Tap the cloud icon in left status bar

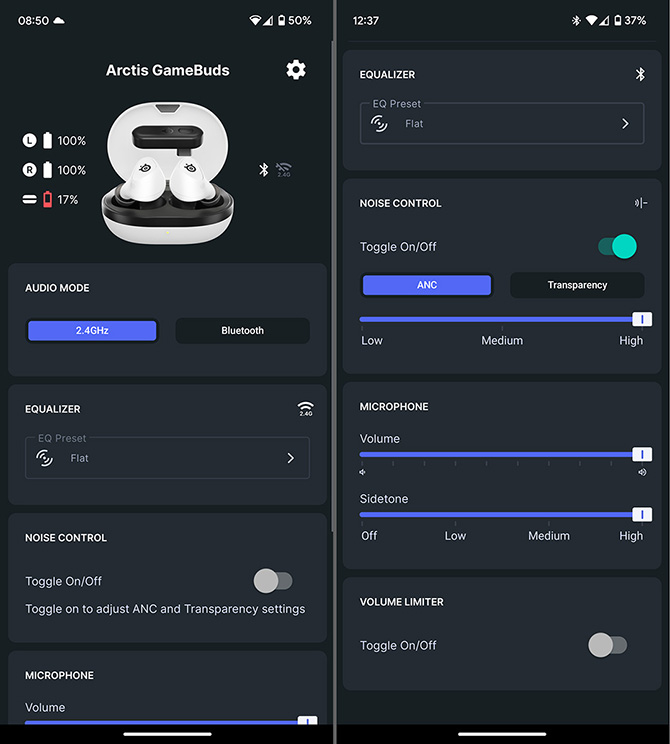[x=59, y=20]
